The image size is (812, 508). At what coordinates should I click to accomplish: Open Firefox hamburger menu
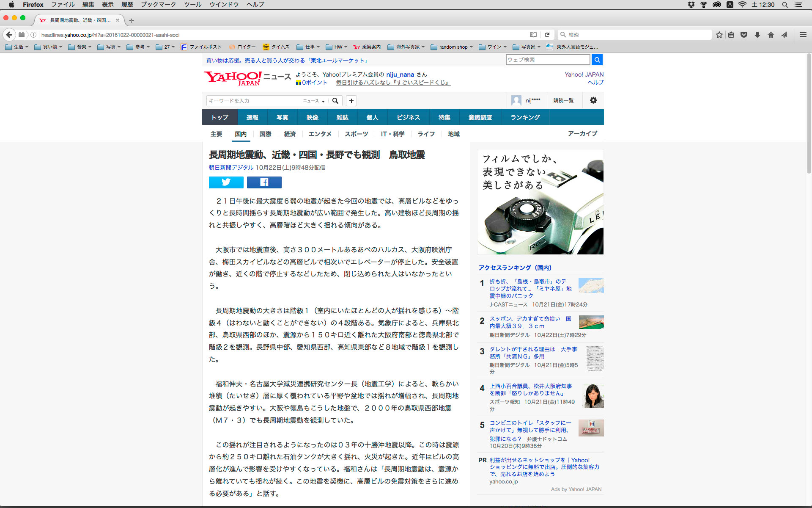803,35
